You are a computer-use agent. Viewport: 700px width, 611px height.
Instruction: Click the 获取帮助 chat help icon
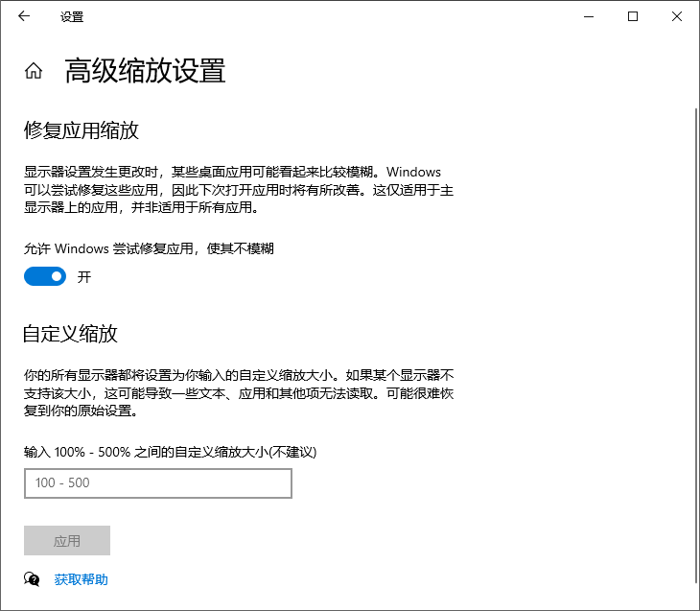click(32, 579)
